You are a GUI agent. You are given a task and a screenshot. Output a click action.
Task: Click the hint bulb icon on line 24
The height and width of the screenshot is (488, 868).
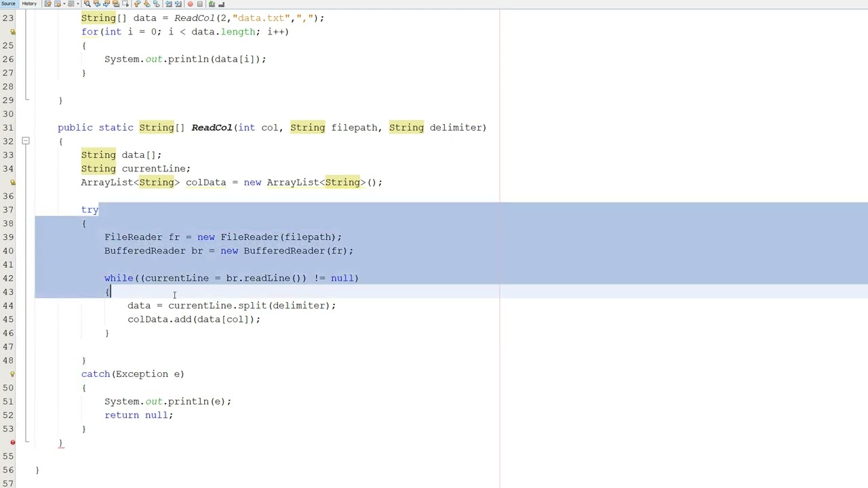[12, 32]
